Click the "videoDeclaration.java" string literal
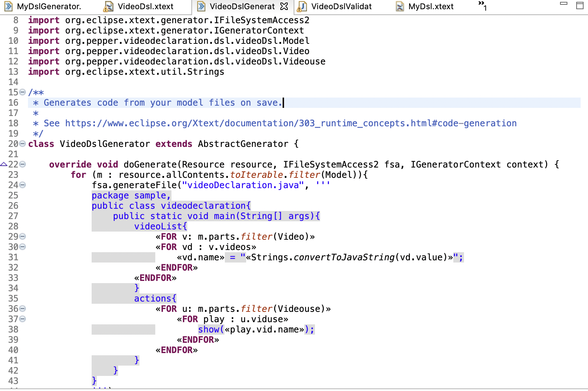The height and width of the screenshot is (391, 588). pyautogui.click(x=243, y=185)
